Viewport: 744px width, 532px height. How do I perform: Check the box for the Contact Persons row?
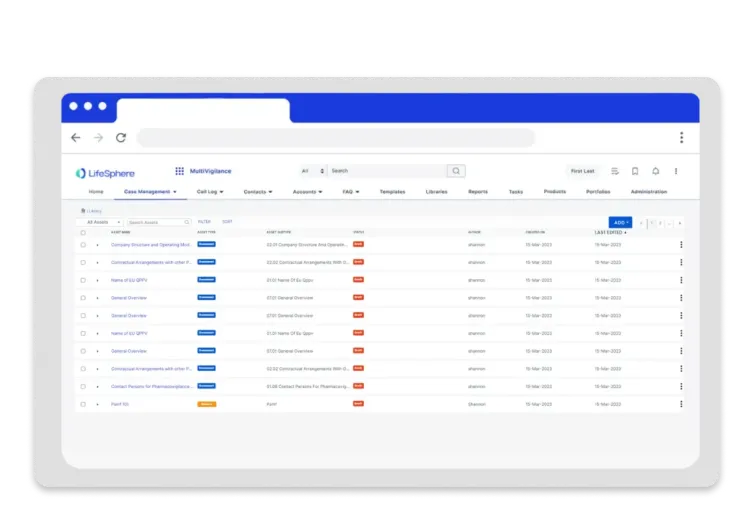coord(83,386)
